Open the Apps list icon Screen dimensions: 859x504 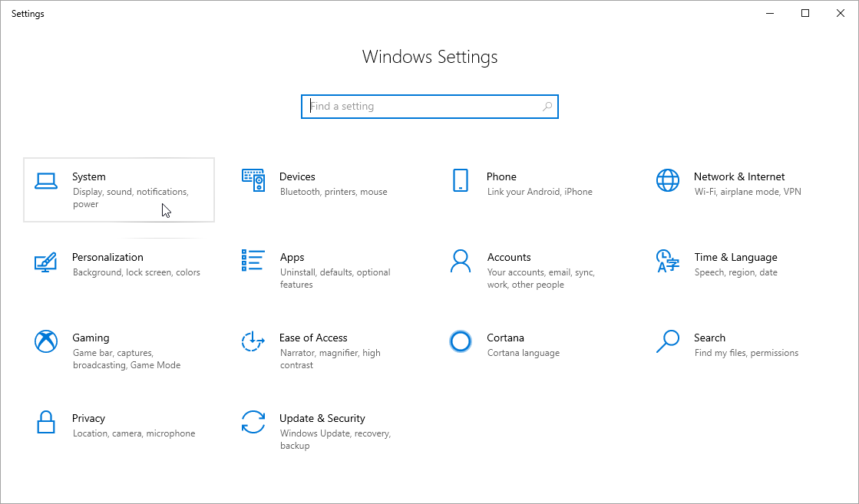253,260
